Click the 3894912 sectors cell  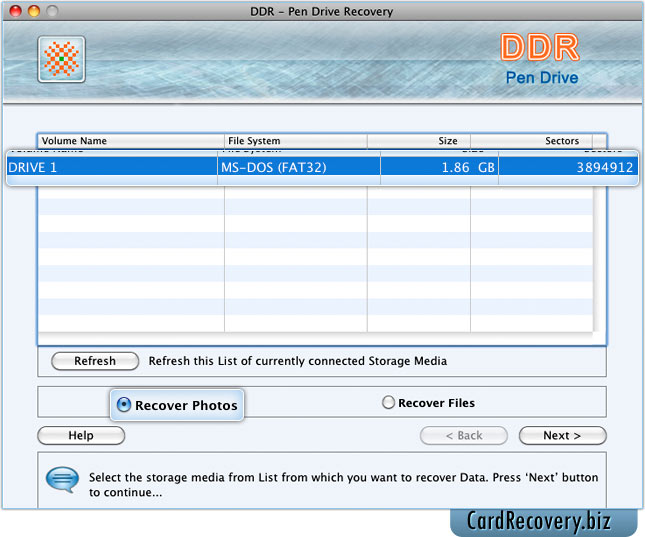tap(568, 167)
